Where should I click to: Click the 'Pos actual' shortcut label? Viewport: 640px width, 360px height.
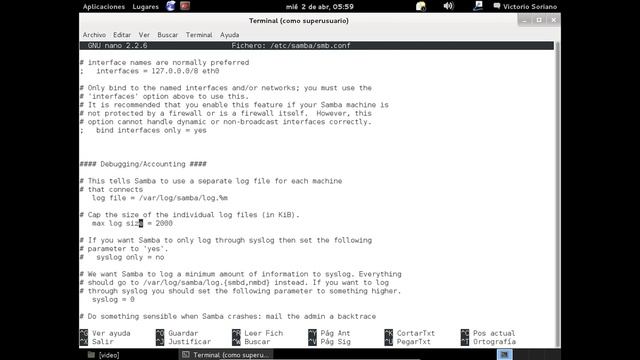(x=494, y=333)
